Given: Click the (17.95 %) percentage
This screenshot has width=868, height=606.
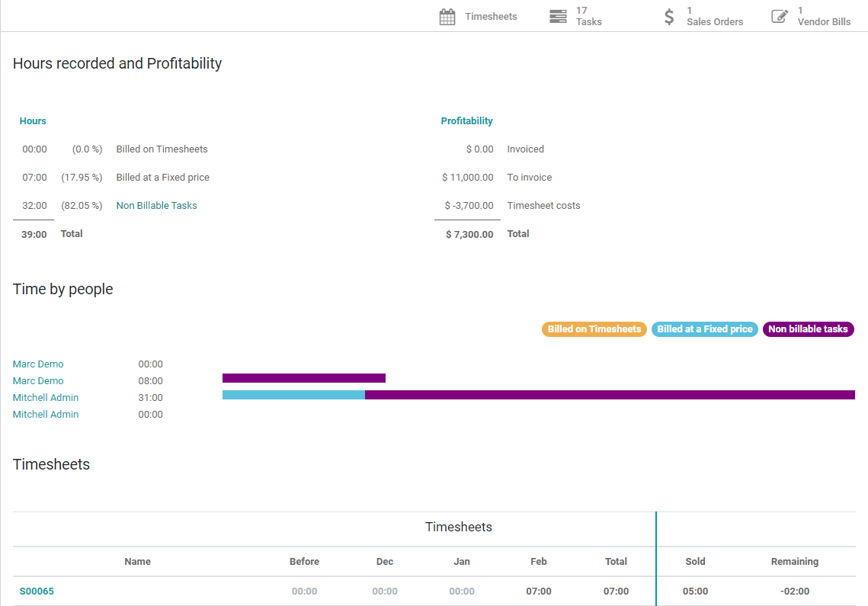Looking at the screenshot, I should (x=82, y=178).
